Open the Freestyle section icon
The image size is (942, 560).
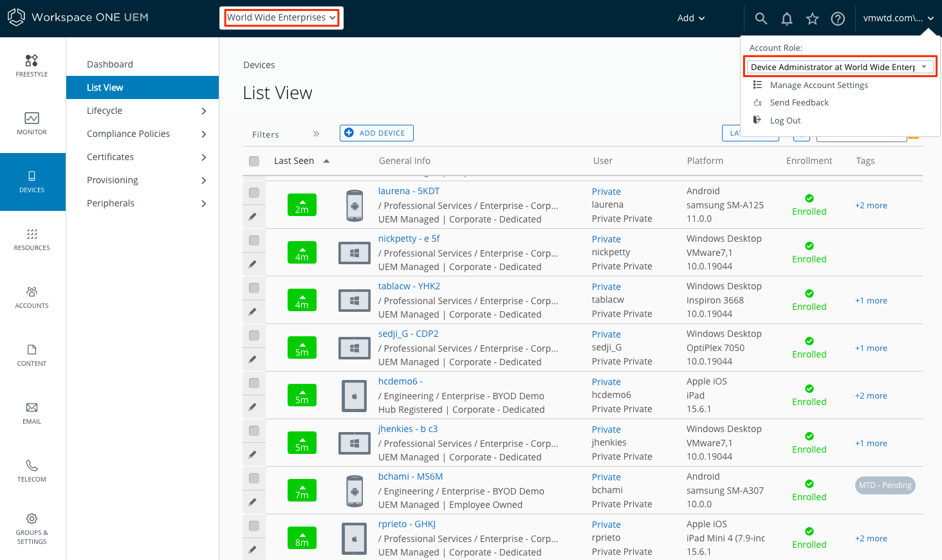32,66
